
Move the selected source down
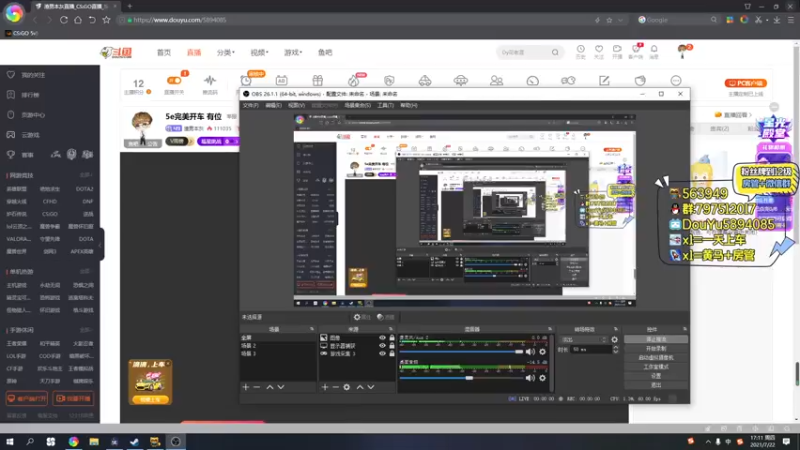pyautogui.click(x=371, y=387)
